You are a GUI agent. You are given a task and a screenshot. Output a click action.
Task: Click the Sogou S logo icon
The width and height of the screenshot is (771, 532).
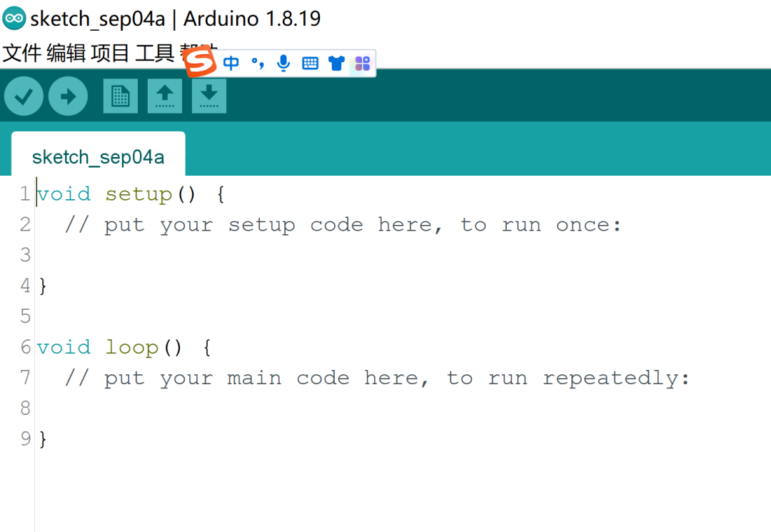(x=200, y=61)
